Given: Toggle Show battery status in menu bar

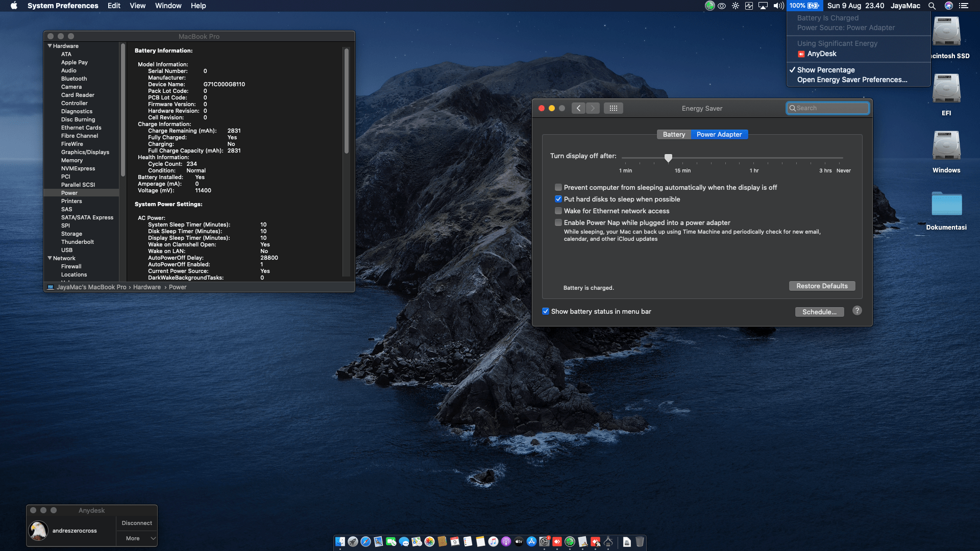Looking at the screenshot, I should [546, 311].
